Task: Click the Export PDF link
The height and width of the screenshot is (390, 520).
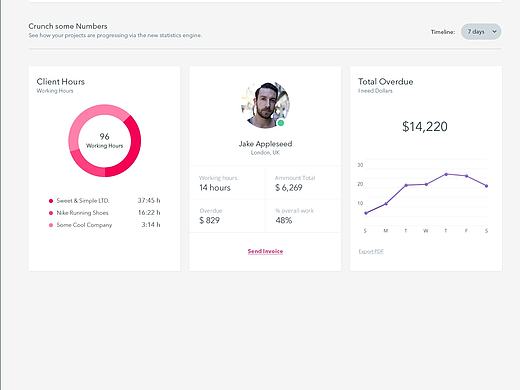Action: [371, 252]
